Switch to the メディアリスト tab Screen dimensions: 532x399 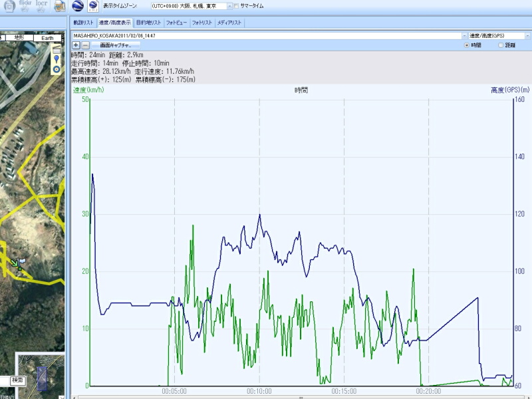click(229, 23)
